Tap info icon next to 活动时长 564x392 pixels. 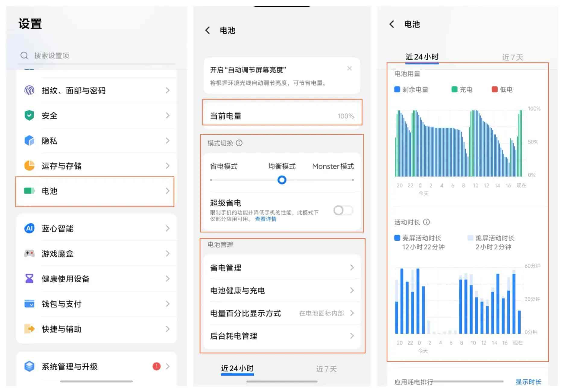click(426, 222)
